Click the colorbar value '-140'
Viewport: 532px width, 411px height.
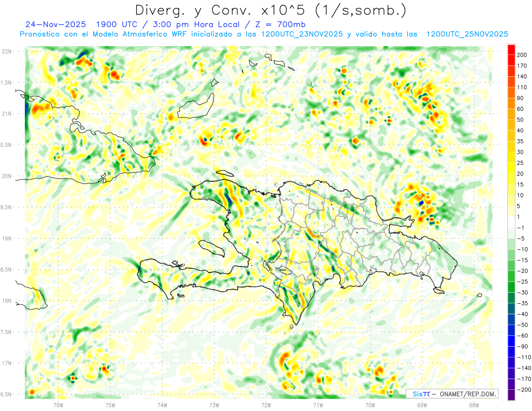pos(524,368)
